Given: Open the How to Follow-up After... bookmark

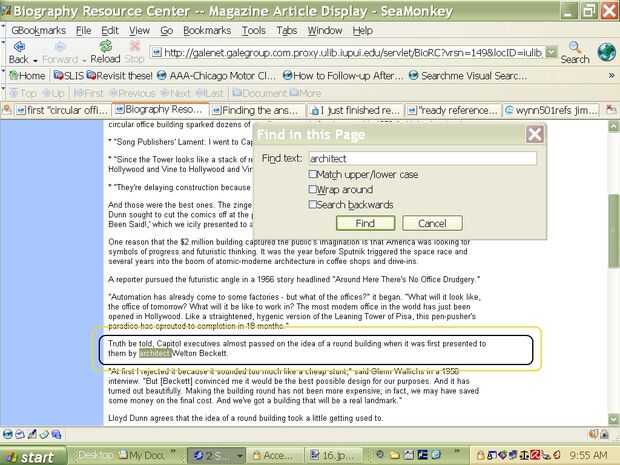Looking at the screenshot, I should coord(343,76).
